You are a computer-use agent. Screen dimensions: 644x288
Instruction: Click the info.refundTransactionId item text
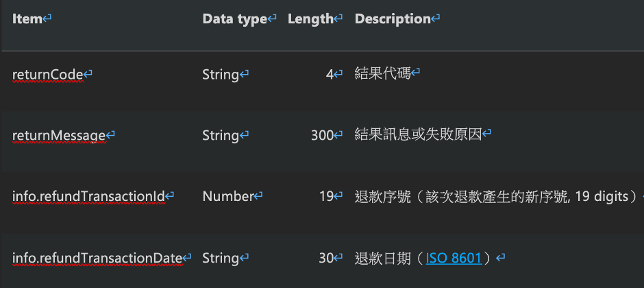tap(88, 197)
